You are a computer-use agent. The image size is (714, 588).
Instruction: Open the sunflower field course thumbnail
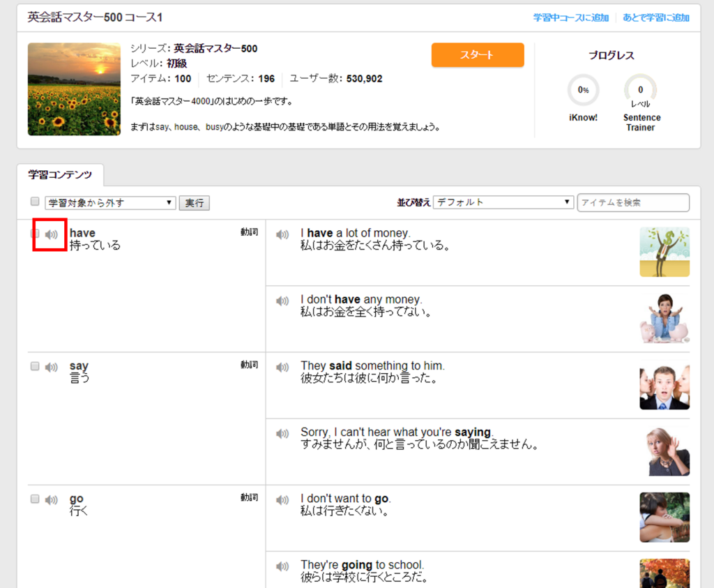74,89
